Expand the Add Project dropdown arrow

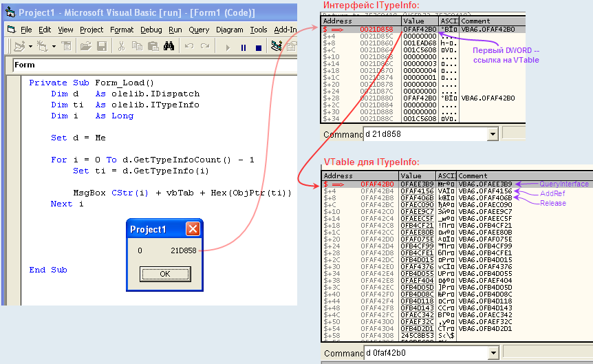point(30,47)
